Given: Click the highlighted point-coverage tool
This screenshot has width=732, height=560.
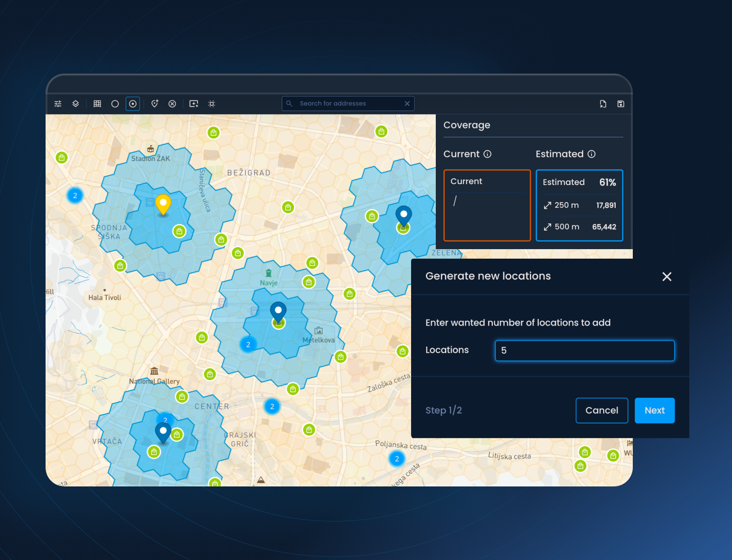Looking at the screenshot, I should point(132,103).
